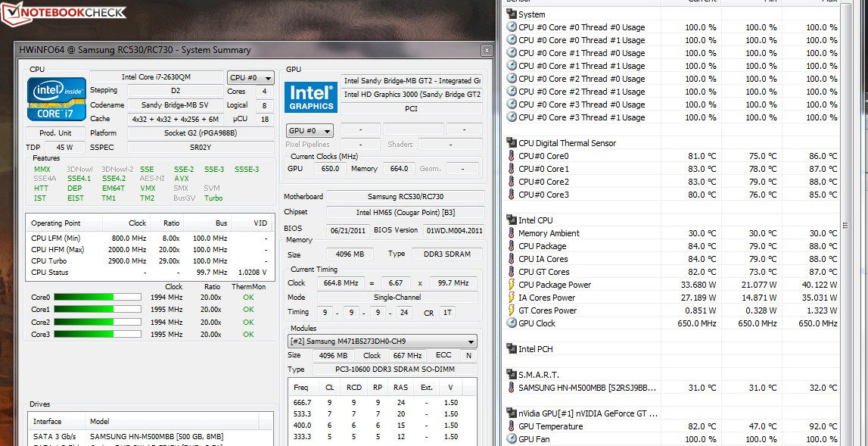Click the nVidia GPU group icon
This screenshot has width=868, height=446.
512,413
